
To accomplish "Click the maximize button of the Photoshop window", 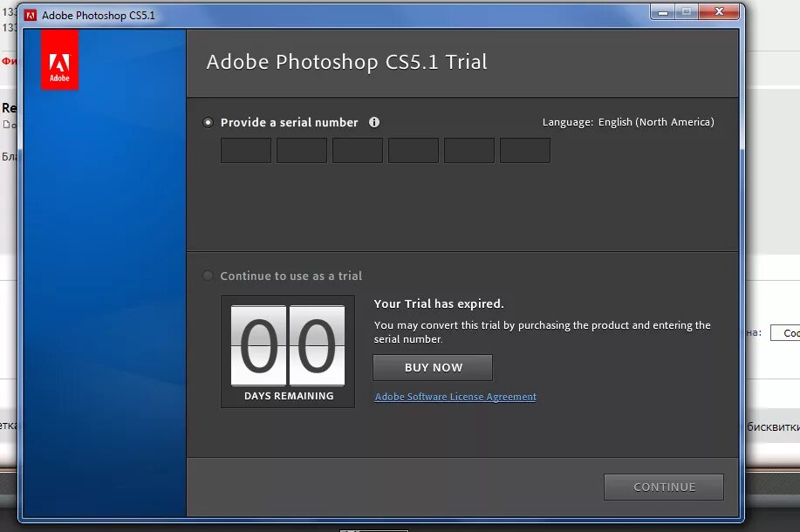I will tap(687, 11).
